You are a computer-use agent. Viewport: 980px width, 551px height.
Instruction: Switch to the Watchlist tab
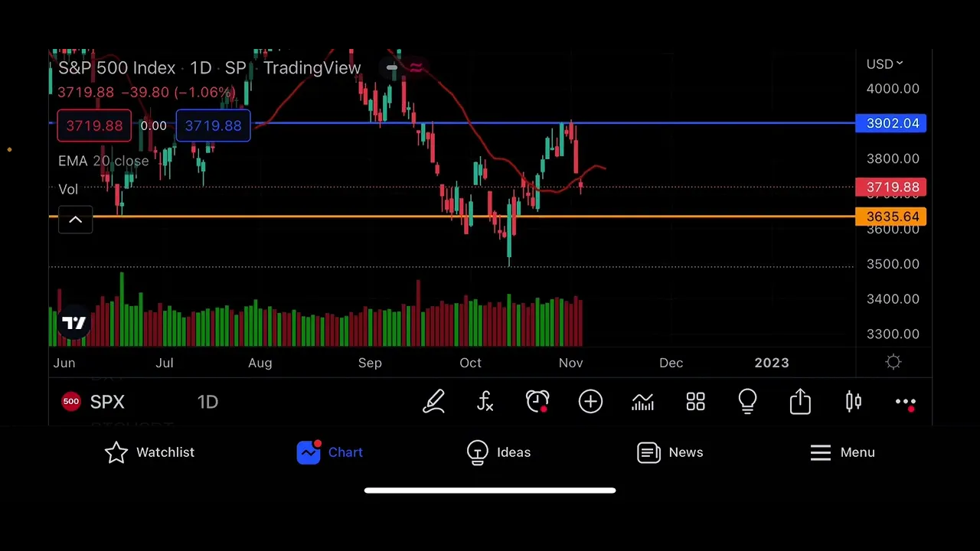click(149, 452)
